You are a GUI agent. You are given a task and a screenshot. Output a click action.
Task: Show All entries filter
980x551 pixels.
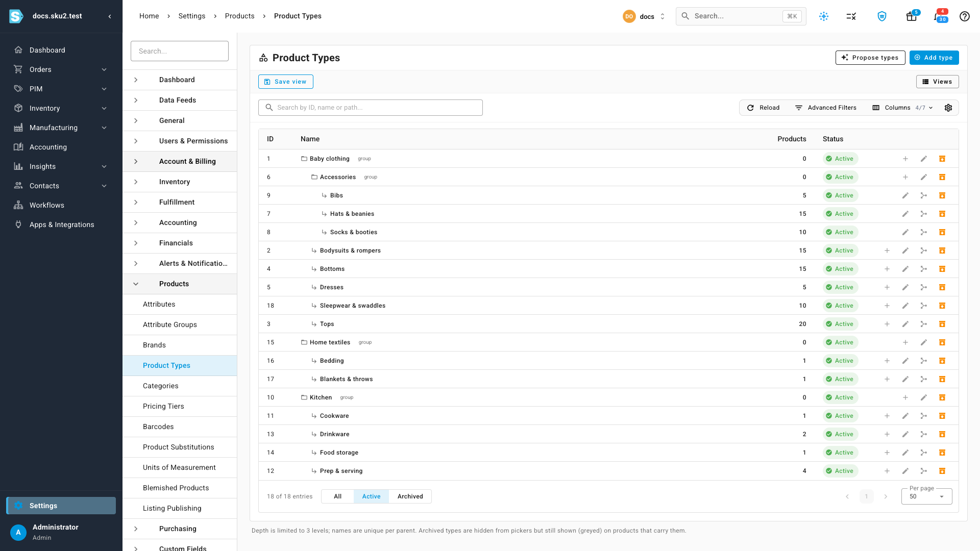pyautogui.click(x=338, y=496)
